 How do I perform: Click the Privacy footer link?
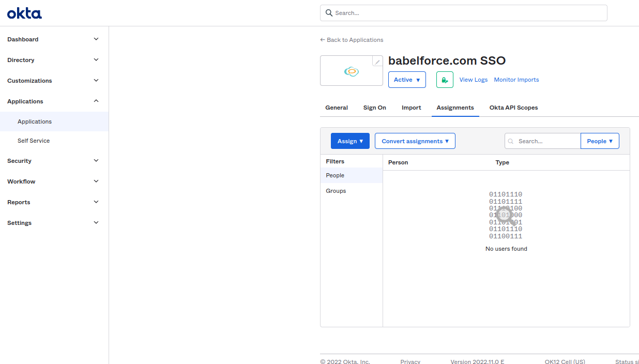pyautogui.click(x=410, y=362)
